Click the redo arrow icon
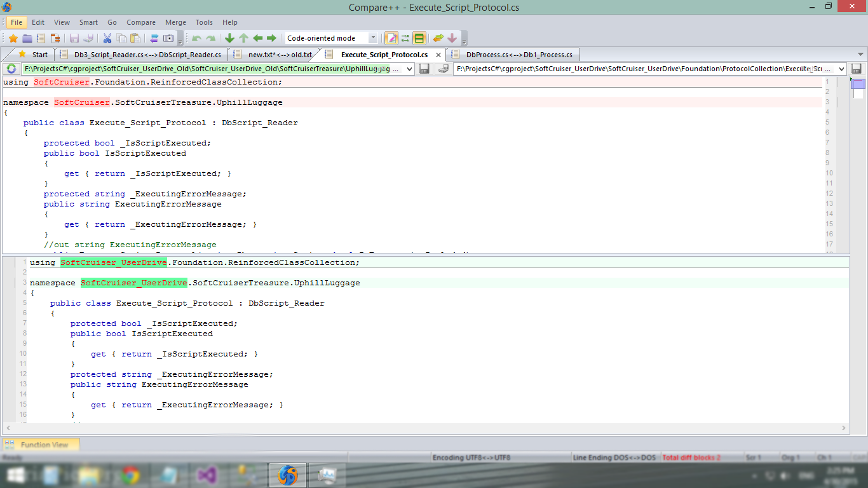Image resolution: width=868 pixels, height=488 pixels. click(x=210, y=38)
